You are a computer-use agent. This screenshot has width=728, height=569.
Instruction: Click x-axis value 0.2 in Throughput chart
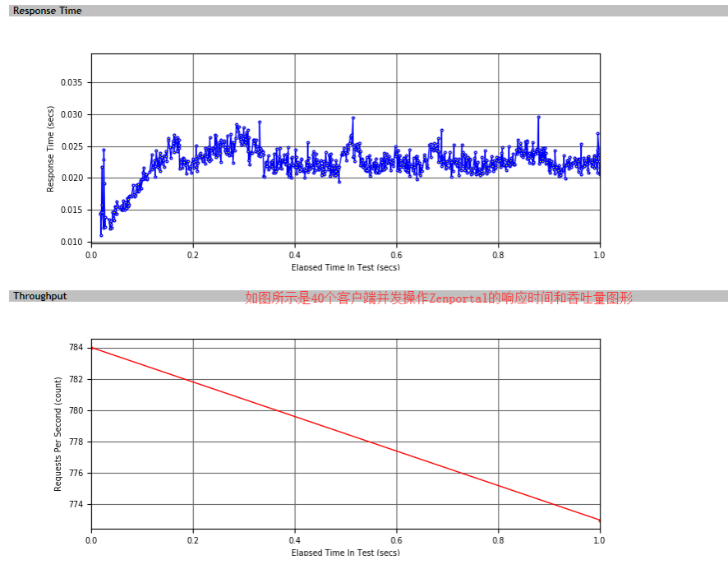(x=193, y=540)
